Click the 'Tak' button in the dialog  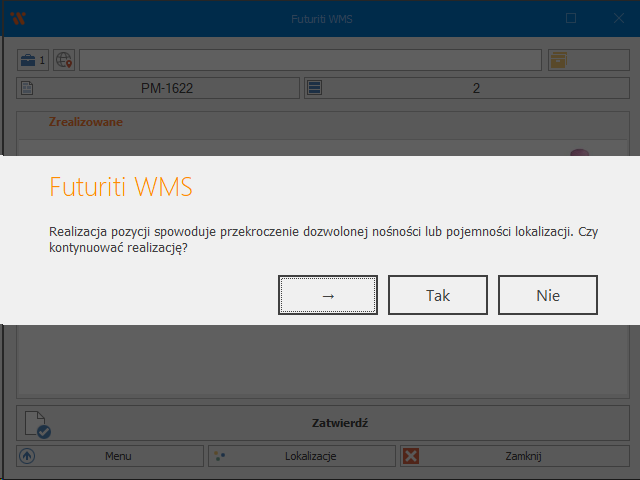pos(437,295)
